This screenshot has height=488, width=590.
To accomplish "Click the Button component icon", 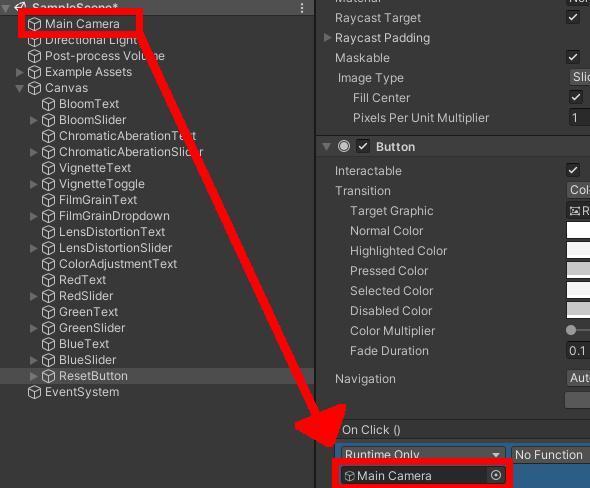I will pos(344,146).
